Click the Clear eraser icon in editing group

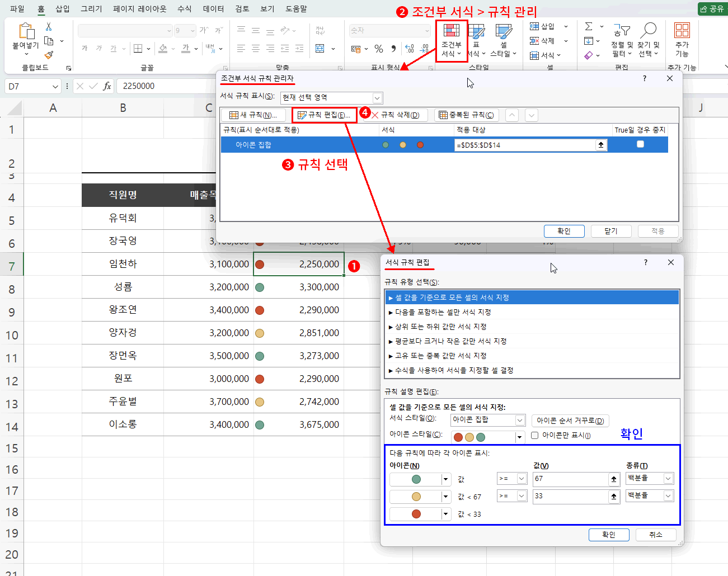(x=589, y=55)
